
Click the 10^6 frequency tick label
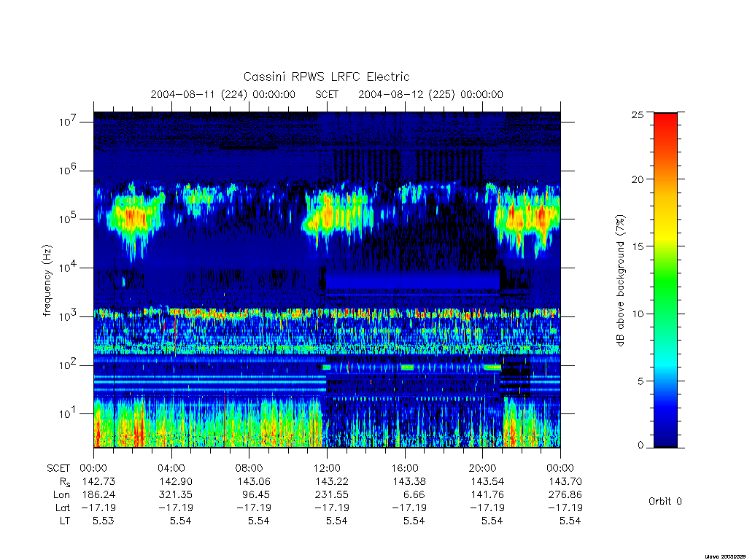click(x=69, y=170)
